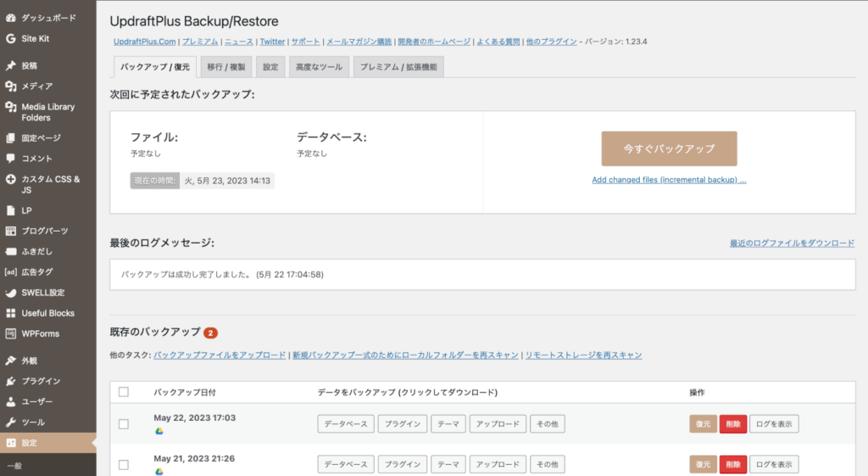Screen dimensions: 868x476
Task: Click the Site Kit G icon
Action: tap(10, 38)
